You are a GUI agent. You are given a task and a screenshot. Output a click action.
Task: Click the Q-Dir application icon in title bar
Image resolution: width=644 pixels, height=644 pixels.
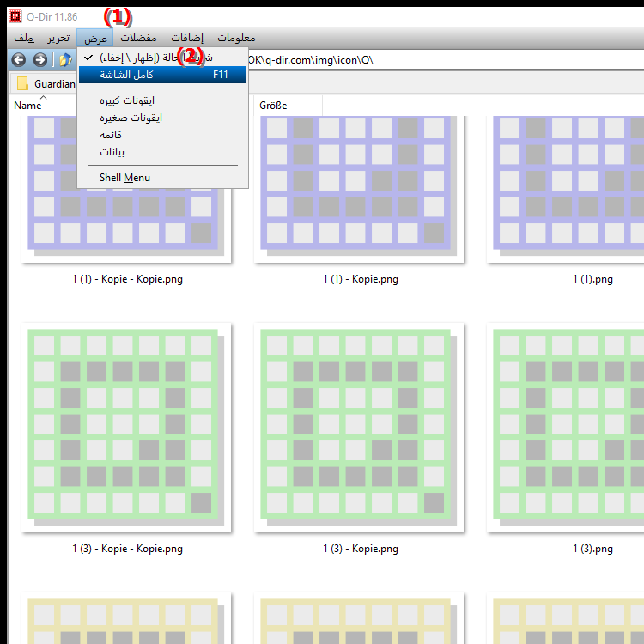[15, 17]
